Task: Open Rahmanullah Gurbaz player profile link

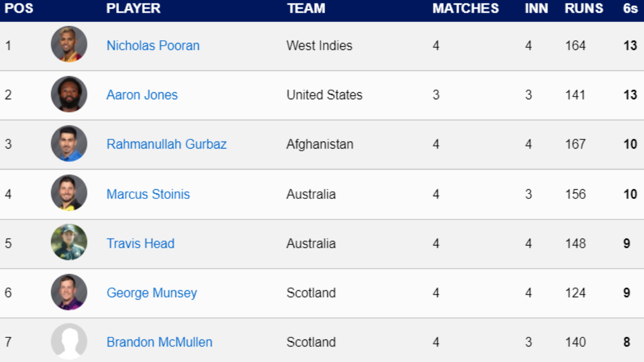Action: 166,144
